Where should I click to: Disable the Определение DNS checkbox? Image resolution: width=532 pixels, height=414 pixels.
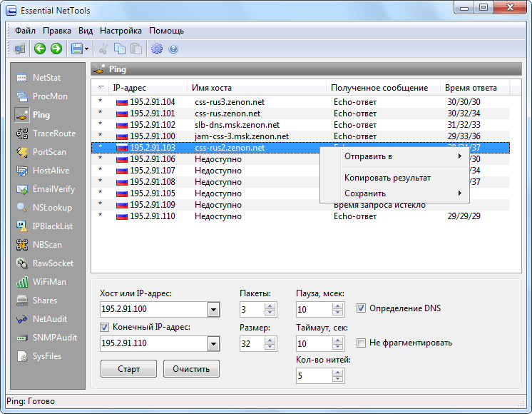[361, 308]
